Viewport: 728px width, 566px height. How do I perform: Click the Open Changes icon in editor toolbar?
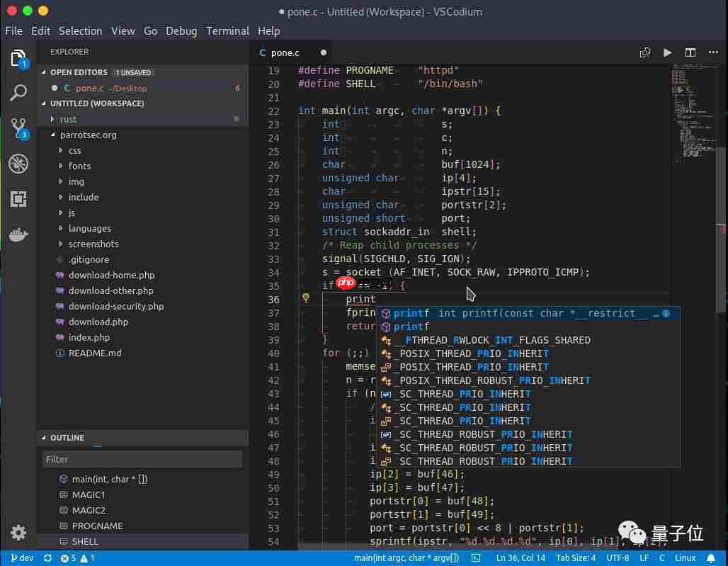pyautogui.click(x=645, y=52)
